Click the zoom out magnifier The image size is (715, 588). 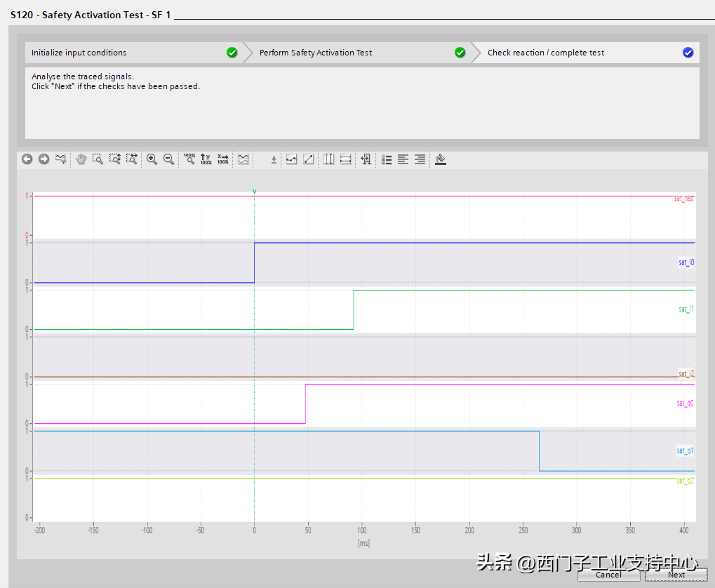pyautogui.click(x=168, y=159)
